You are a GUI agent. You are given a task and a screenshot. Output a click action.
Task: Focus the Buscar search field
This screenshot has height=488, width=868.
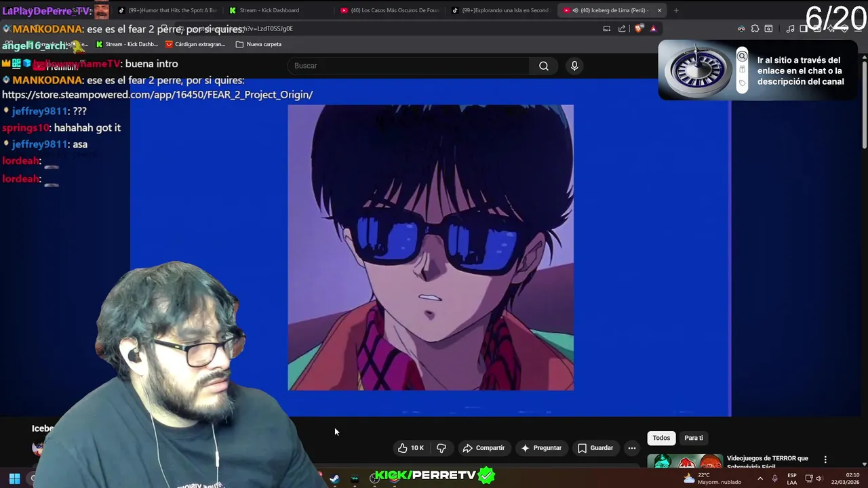tap(409, 66)
